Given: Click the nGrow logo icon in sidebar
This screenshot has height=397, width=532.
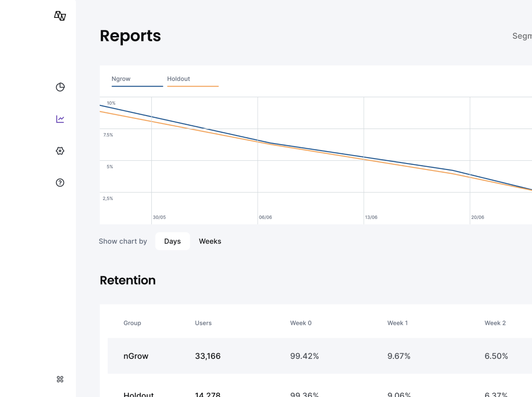Looking at the screenshot, I should point(60,16).
